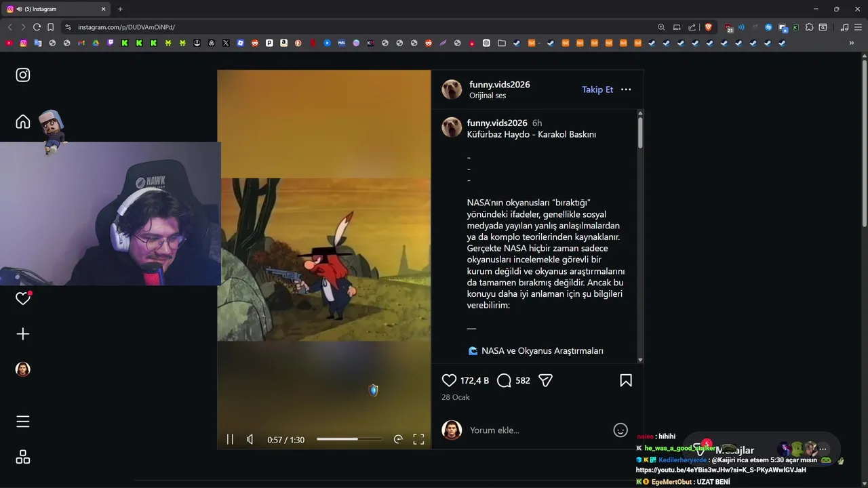
Task: Click the zoom magnifier in the address bar
Action: point(661,27)
